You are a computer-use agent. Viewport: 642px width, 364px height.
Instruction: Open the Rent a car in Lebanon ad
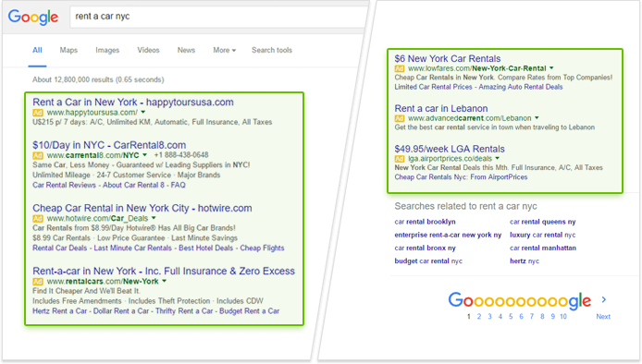point(441,109)
